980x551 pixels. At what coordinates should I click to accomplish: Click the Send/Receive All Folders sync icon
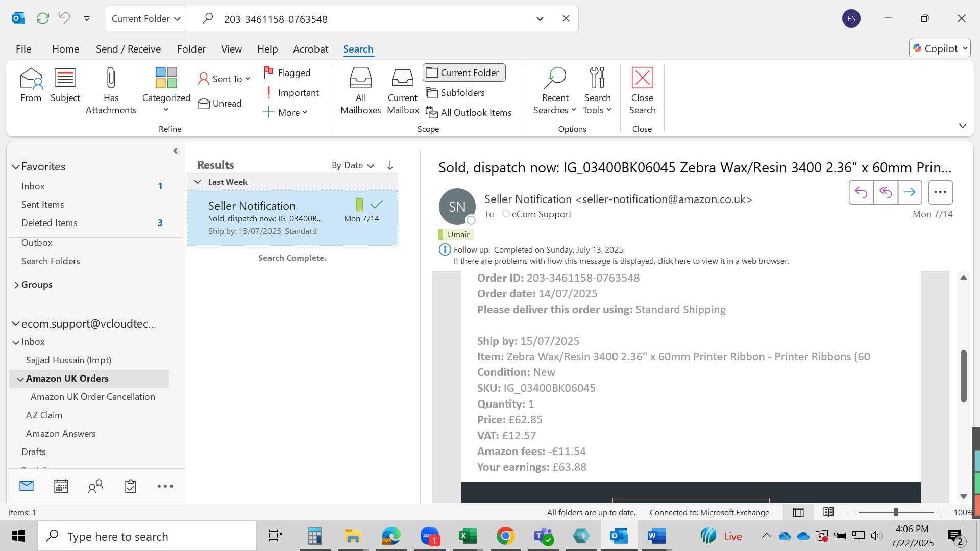pos(43,18)
